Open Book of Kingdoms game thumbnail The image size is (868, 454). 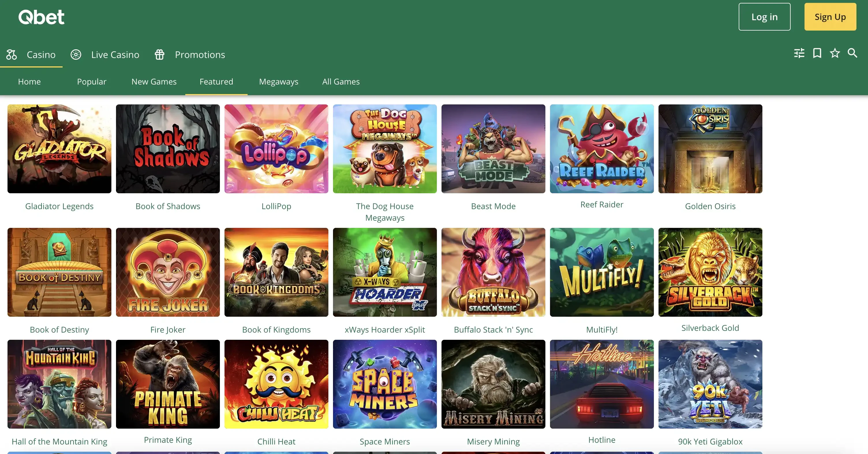point(276,272)
